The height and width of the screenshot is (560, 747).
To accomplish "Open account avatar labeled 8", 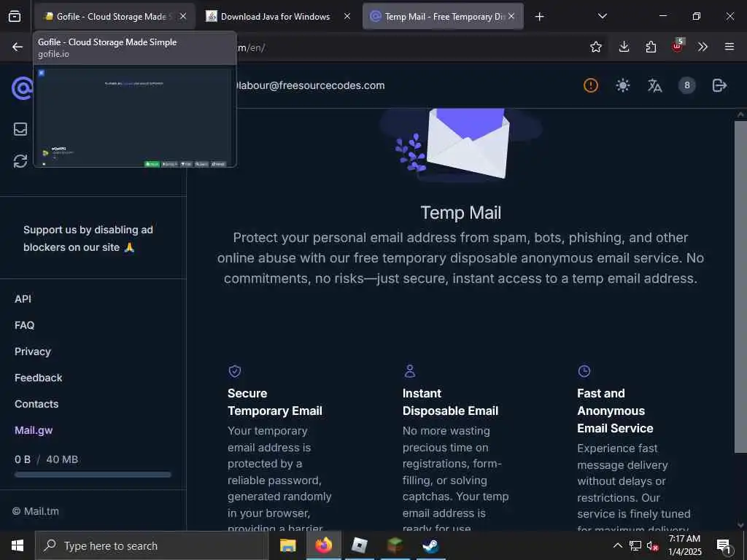I will (x=686, y=85).
